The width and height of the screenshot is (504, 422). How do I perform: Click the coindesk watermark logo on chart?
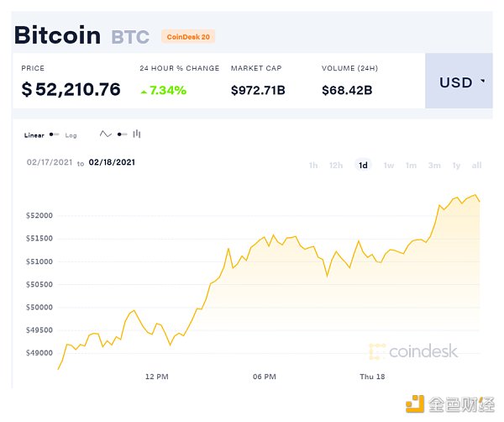[413, 351]
